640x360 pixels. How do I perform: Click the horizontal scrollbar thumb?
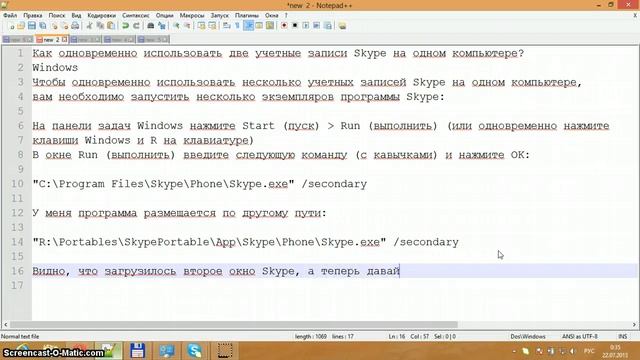click(x=233, y=325)
